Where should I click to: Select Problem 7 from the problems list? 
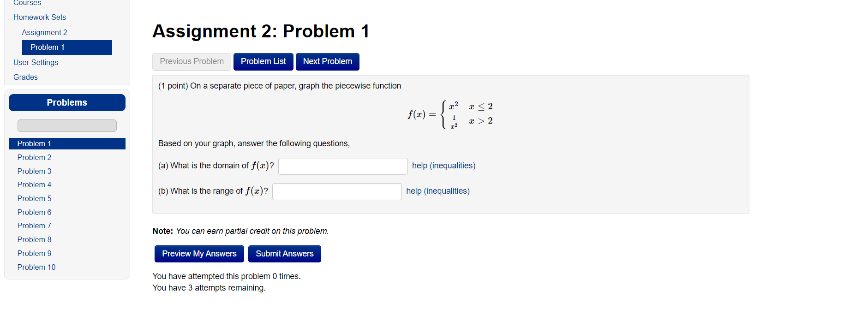pyautogui.click(x=34, y=226)
